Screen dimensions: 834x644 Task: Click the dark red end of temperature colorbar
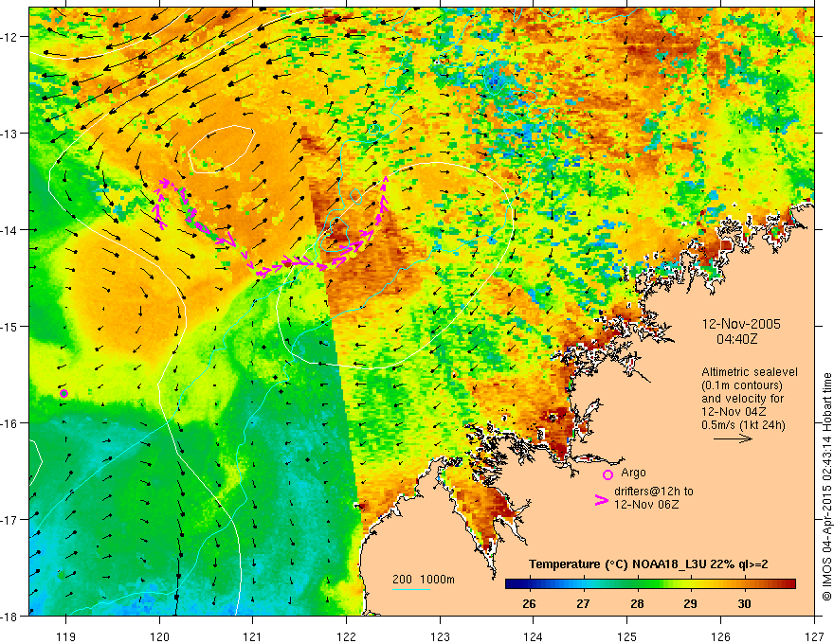(791, 584)
